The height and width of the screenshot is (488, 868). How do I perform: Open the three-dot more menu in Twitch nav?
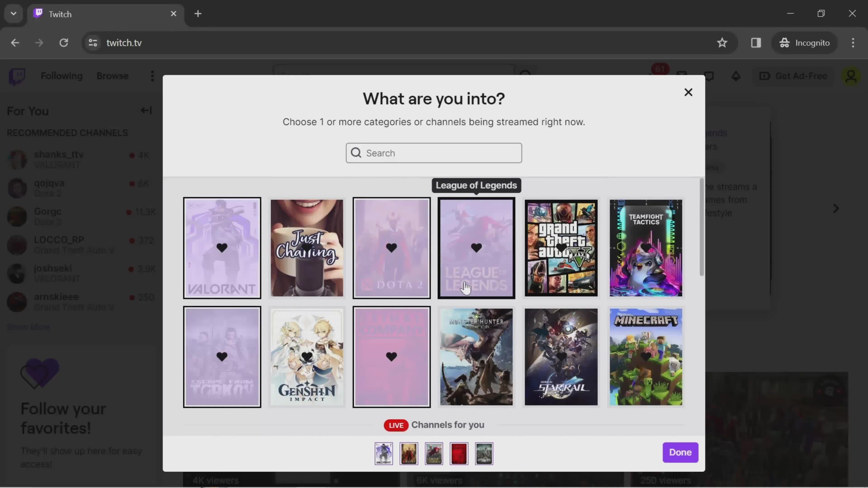[x=152, y=76]
